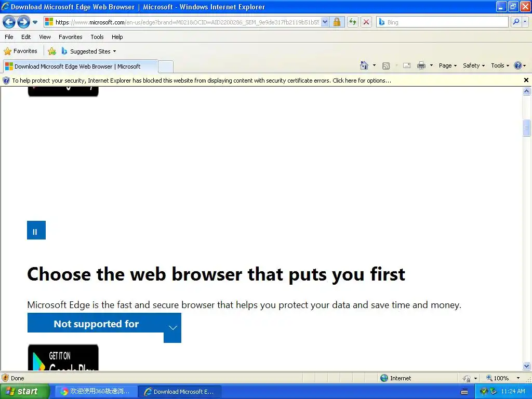The image size is (532, 399).
Task: Go forward with the Forward arrow button
Action: 23,22
